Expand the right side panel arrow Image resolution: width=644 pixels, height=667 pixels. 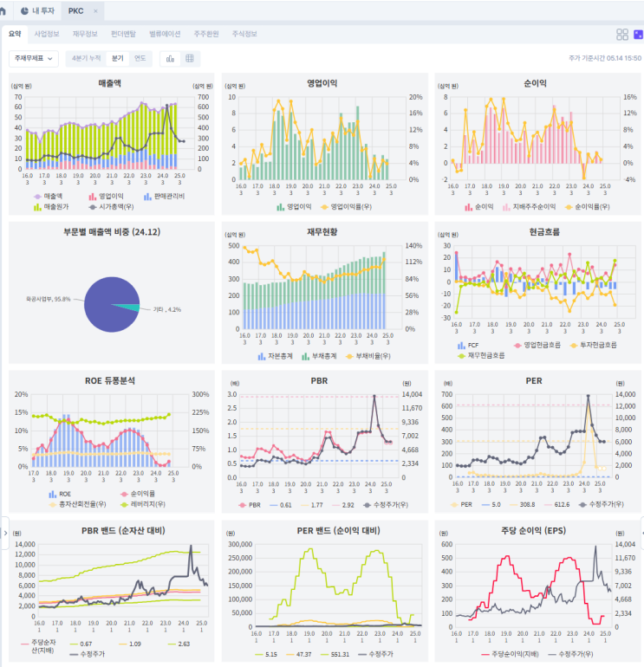[x=642, y=533]
